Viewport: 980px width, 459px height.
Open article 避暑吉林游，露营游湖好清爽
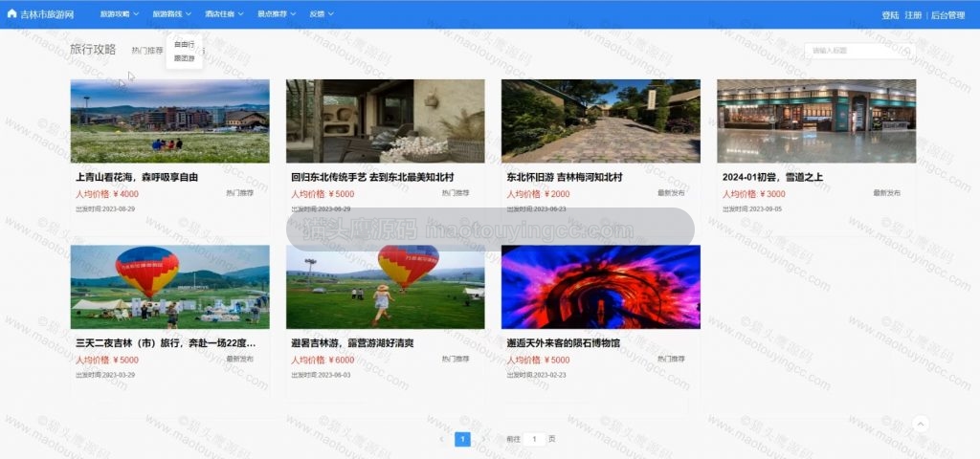352,343
